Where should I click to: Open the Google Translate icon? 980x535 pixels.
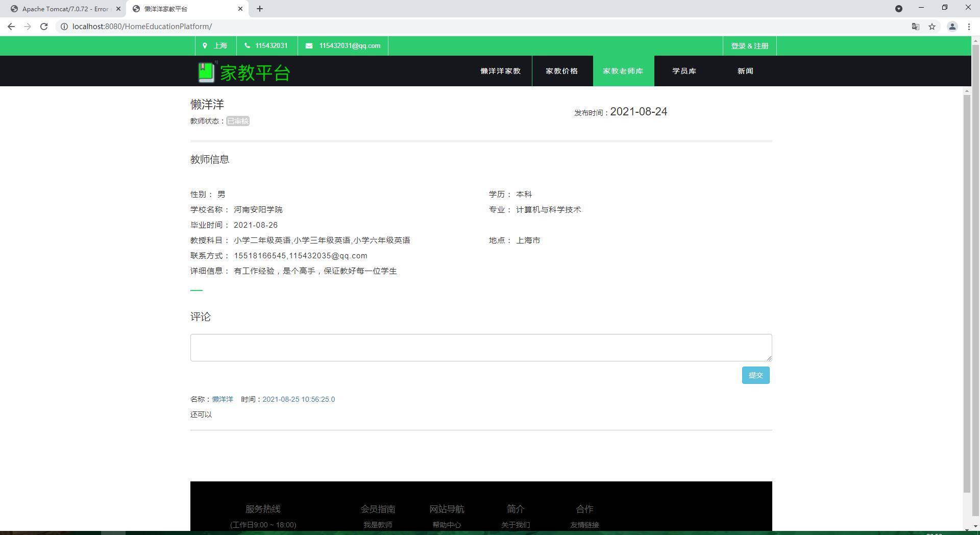[916, 27]
